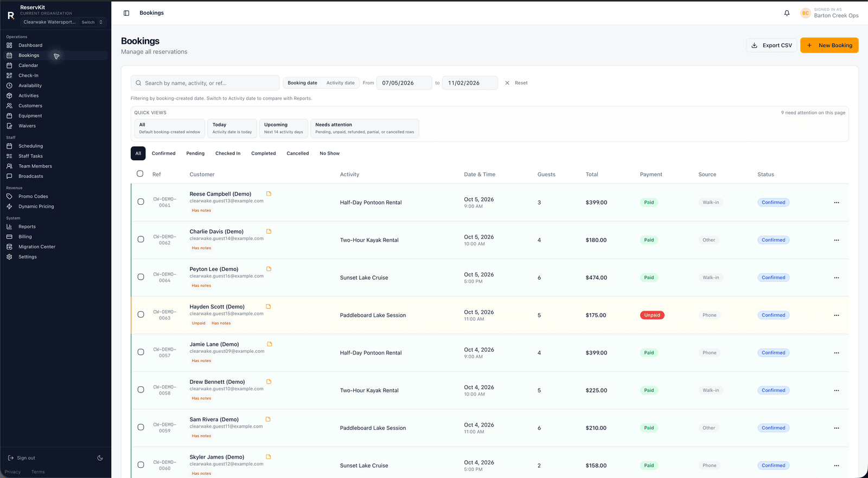Image resolution: width=868 pixels, height=478 pixels.
Task: Switch to Activity date filter mode
Action: [x=340, y=83]
